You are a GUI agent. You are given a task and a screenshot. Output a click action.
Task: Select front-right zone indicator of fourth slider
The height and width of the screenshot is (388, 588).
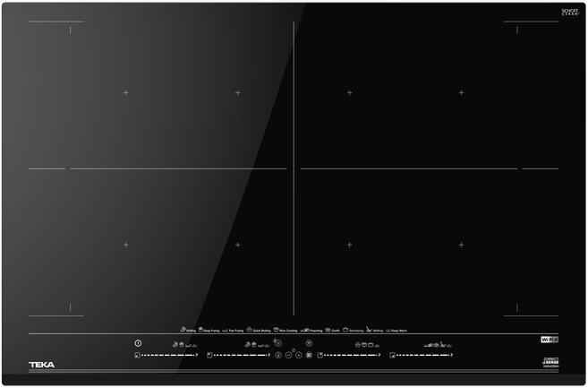click(392, 355)
